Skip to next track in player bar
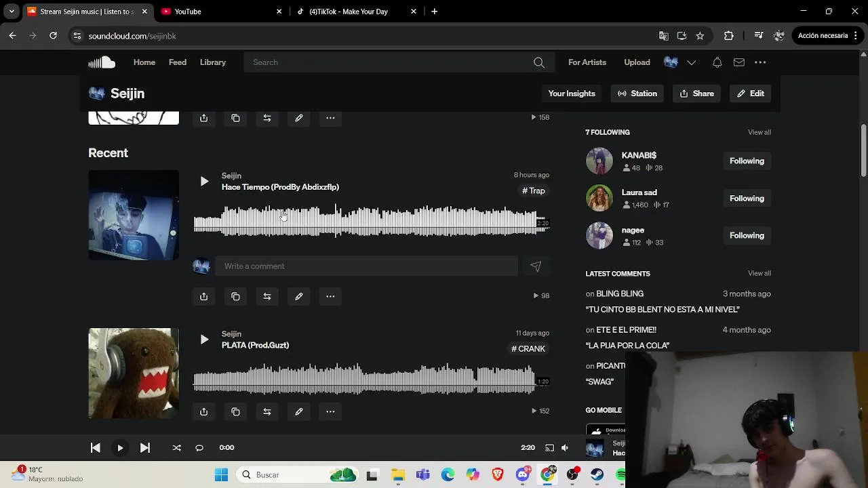The image size is (868, 488). [144, 447]
